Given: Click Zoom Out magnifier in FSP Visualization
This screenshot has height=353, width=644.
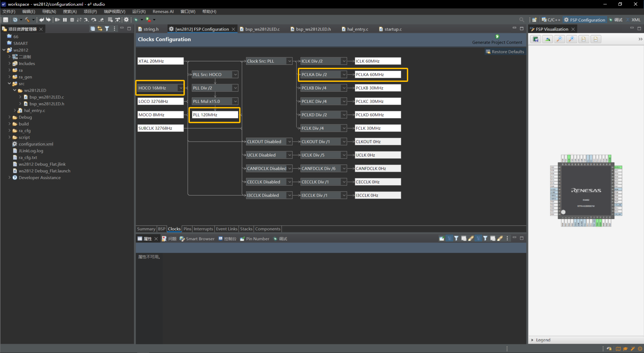Looking at the screenshot, I should (560, 39).
